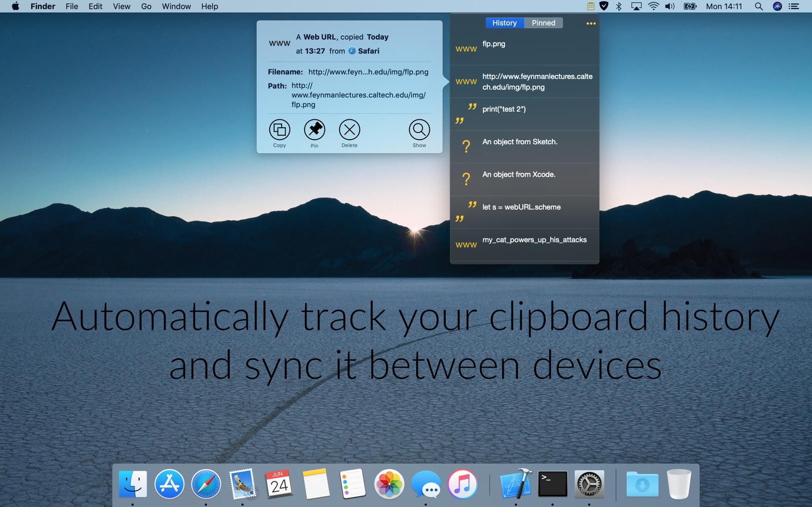Select 'An object from Xcode.' entry
The height and width of the screenshot is (507, 812).
point(524,180)
